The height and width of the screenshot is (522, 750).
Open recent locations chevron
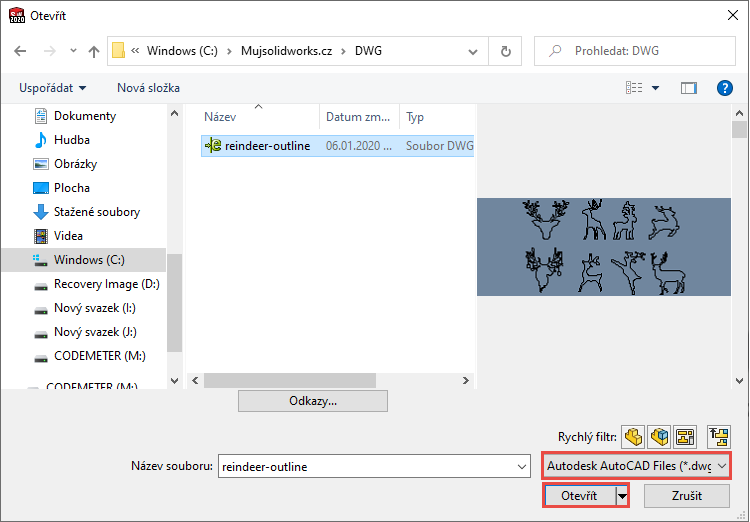coord(73,50)
